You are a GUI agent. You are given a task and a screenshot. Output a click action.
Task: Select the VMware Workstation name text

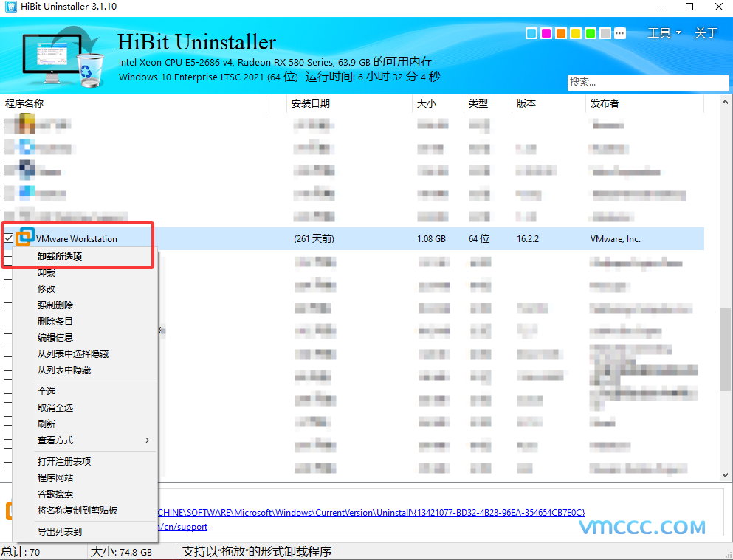click(77, 238)
